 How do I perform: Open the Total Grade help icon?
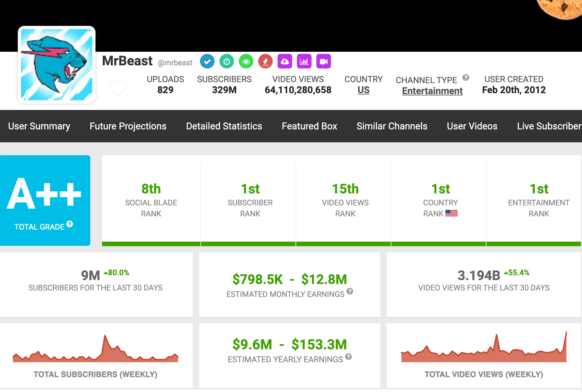[70, 224]
